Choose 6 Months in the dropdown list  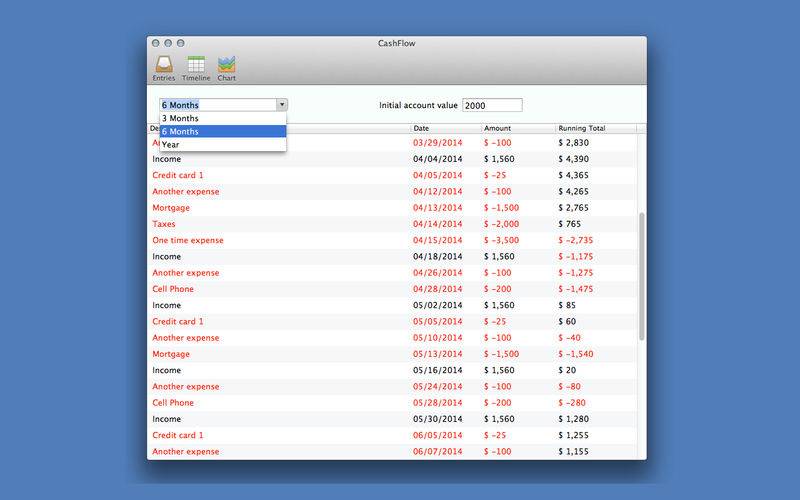coord(223,131)
